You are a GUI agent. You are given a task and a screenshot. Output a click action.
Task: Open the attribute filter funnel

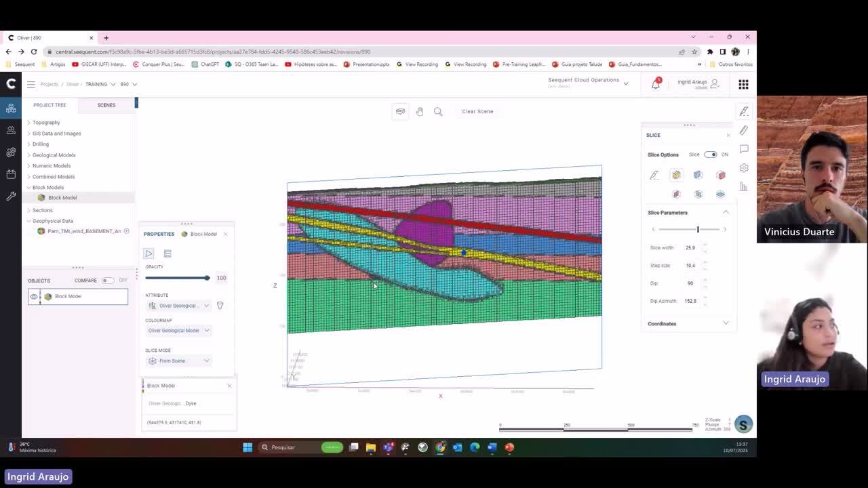pos(220,306)
